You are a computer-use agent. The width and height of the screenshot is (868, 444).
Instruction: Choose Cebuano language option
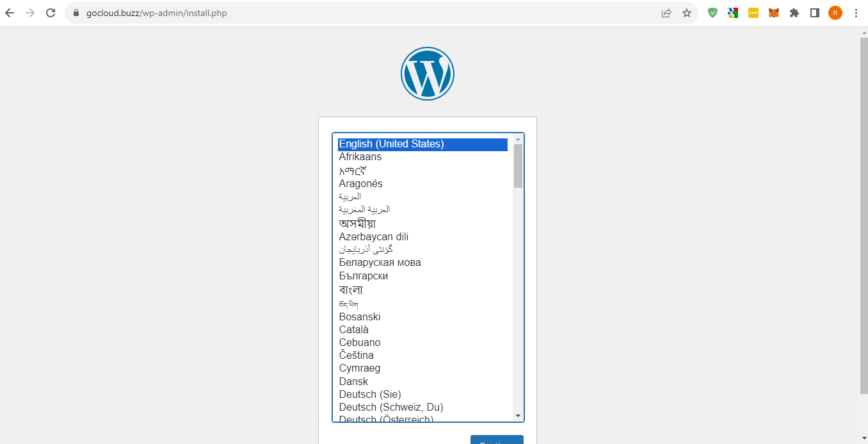pyautogui.click(x=422, y=343)
